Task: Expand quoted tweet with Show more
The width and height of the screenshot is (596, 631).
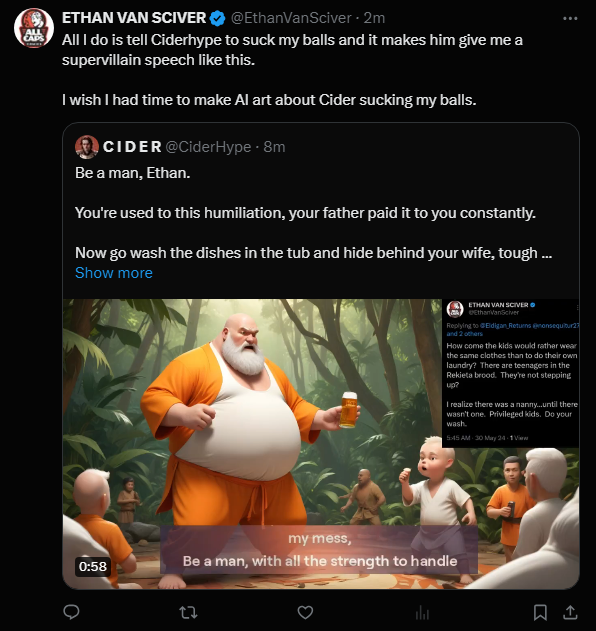Action: pyautogui.click(x=114, y=273)
